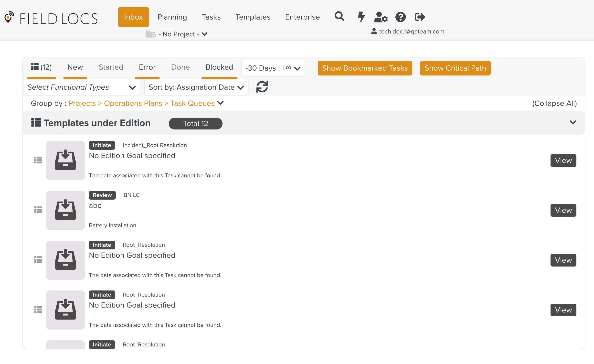
Task: Open Sort by Assignation Date dropdown
Action: click(196, 87)
